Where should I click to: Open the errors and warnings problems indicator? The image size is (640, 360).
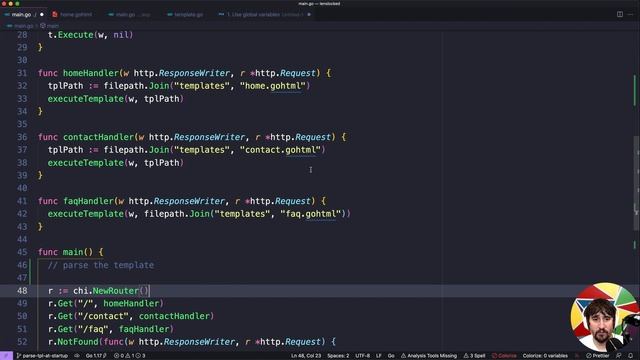[x=129, y=356]
